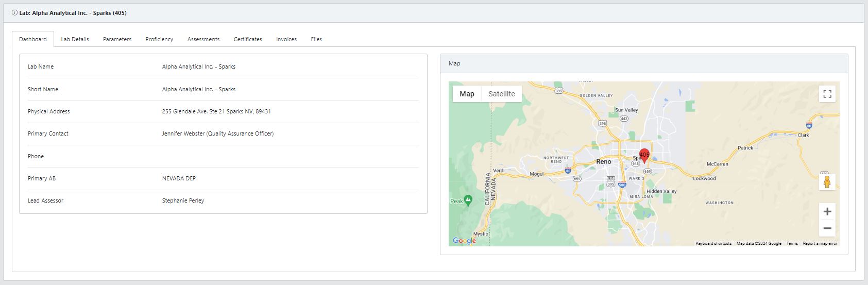Click the green Peak park marker
The image size is (868, 285).
pyautogui.click(x=468, y=200)
